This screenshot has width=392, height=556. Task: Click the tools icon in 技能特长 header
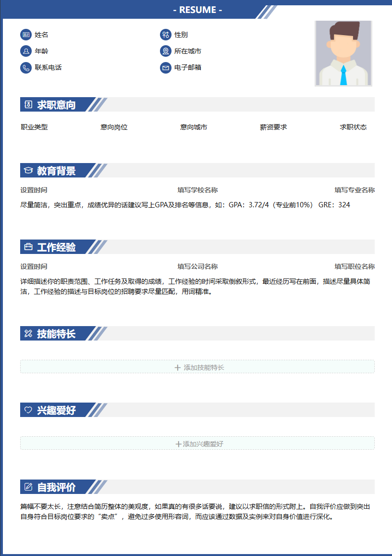pos(28,334)
